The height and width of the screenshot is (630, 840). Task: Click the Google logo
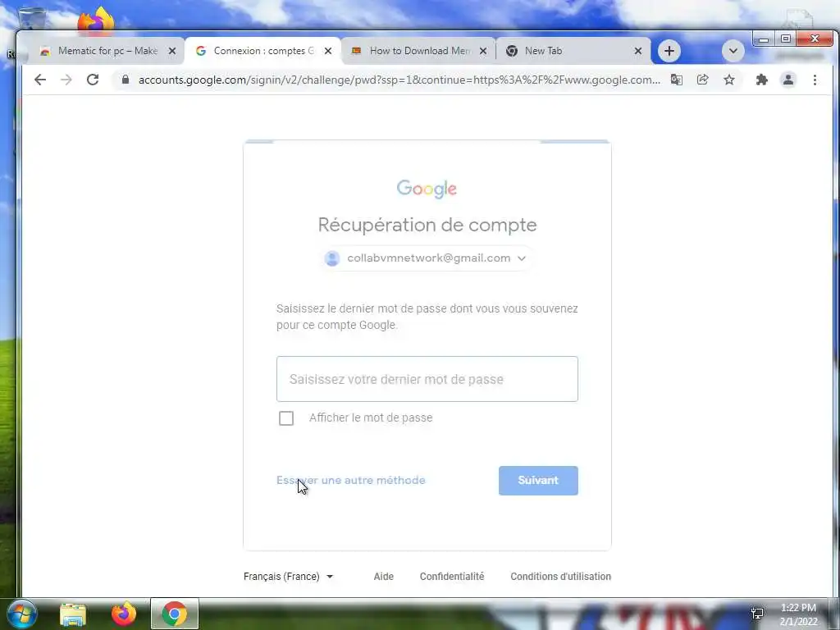click(427, 189)
